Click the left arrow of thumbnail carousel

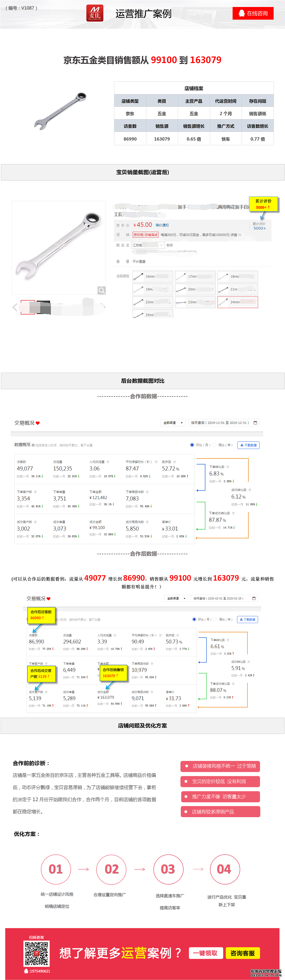[15, 307]
